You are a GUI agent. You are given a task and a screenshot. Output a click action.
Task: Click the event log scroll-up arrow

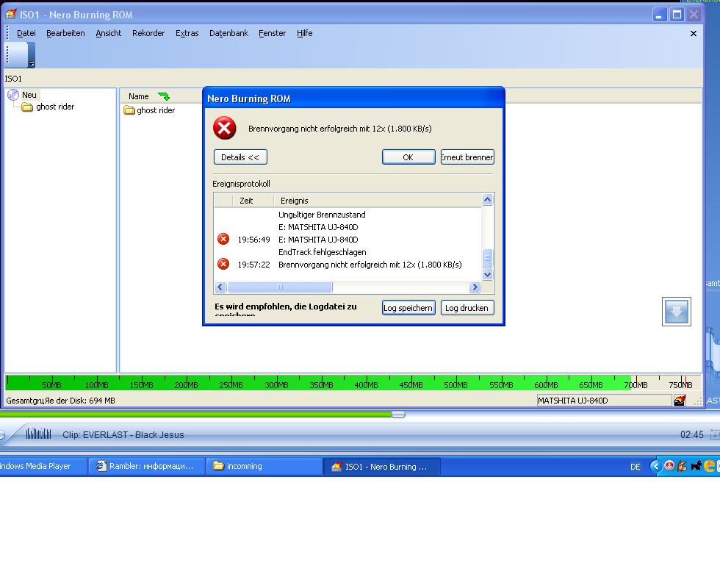point(488,200)
